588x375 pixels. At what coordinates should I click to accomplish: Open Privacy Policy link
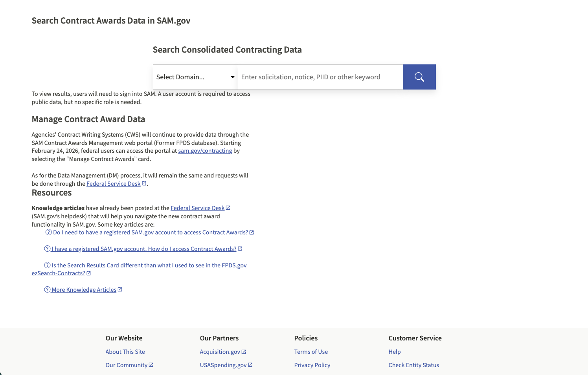[x=312, y=365]
